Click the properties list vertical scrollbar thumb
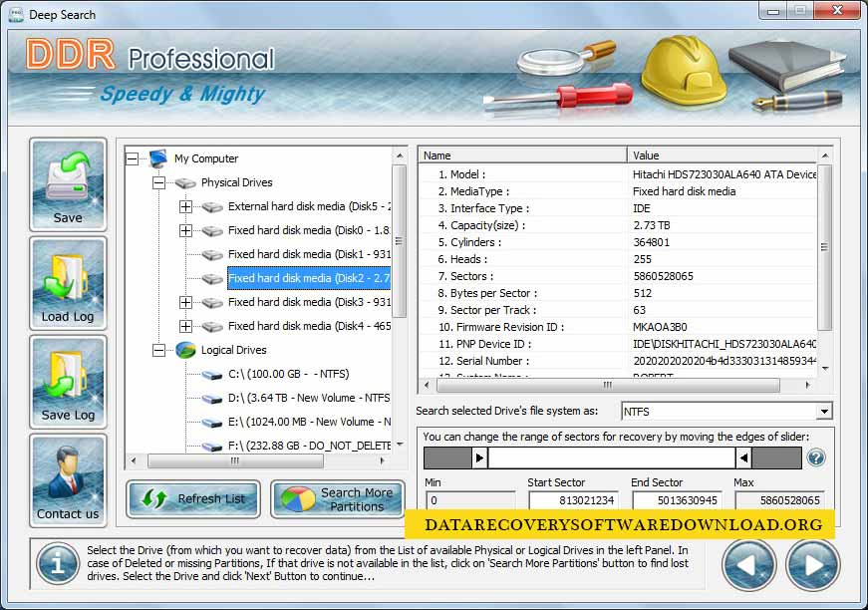The width and height of the screenshot is (868, 610). pyautogui.click(x=824, y=247)
